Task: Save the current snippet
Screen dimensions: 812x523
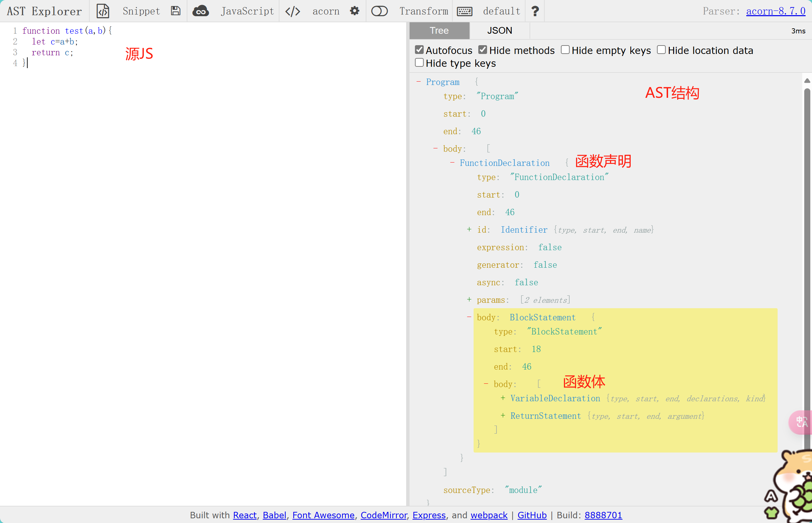Action: point(176,11)
